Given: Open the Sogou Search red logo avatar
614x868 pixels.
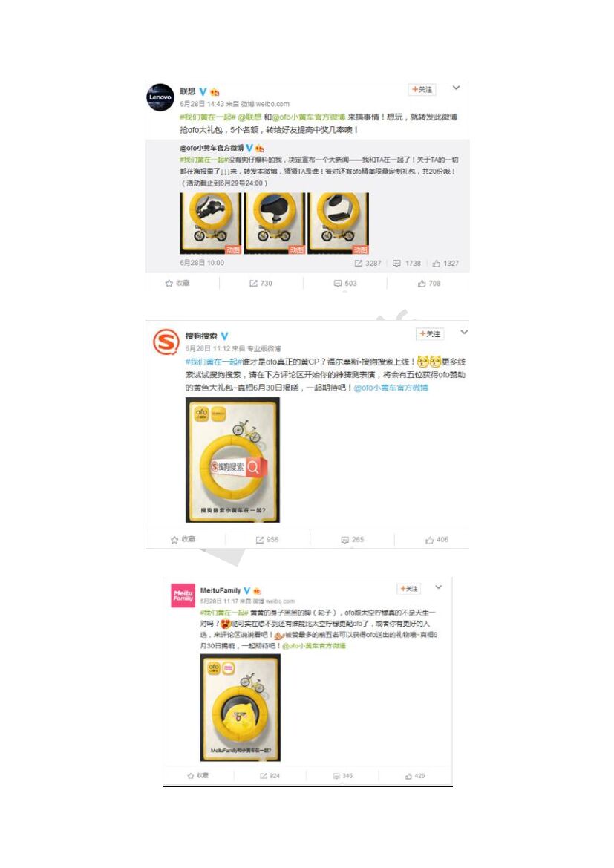Looking at the screenshot, I should click(166, 342).
